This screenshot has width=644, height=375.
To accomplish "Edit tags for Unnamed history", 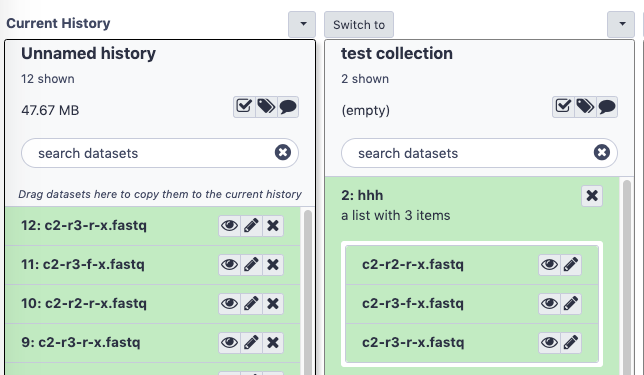I will [266, 107].
